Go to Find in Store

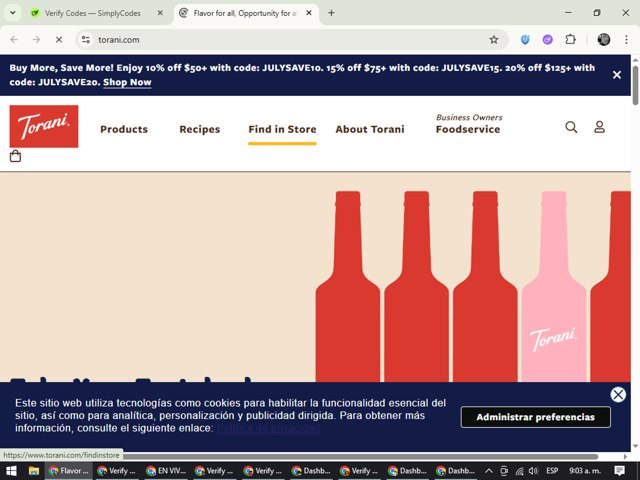(282, 129)
